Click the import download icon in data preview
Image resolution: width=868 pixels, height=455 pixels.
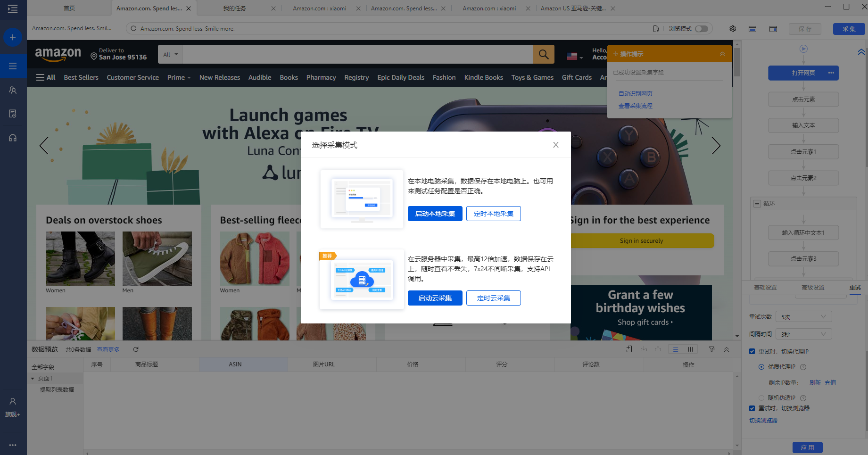pyautogui.click(x=644, y=349)
